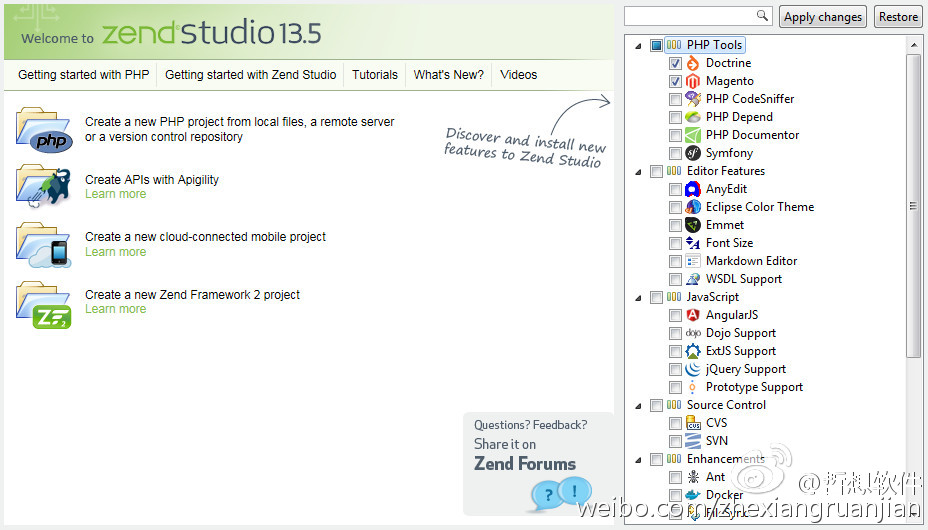Click the jQuery Support icon
Image resolution: width=928 pixels, height=530 pixels.
[x=692, y=369]
